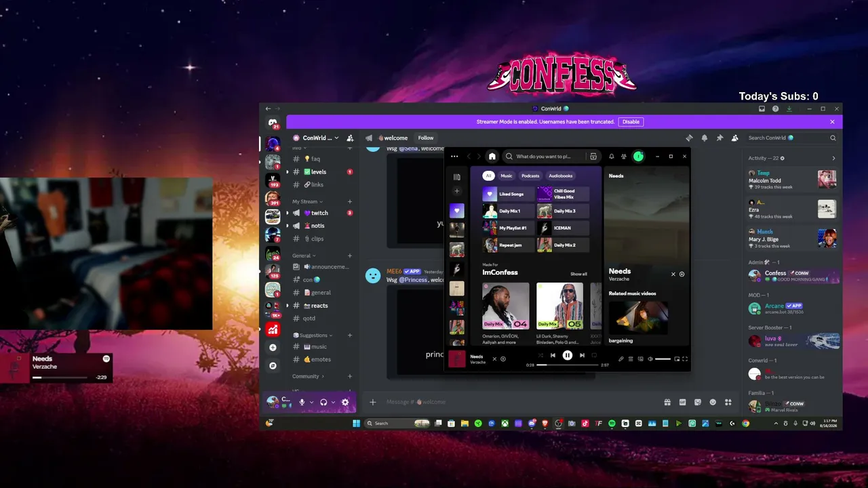Open ICEMAN shortcut in Spotify
This screenshot has height=488, width=868.
[564, 228]
